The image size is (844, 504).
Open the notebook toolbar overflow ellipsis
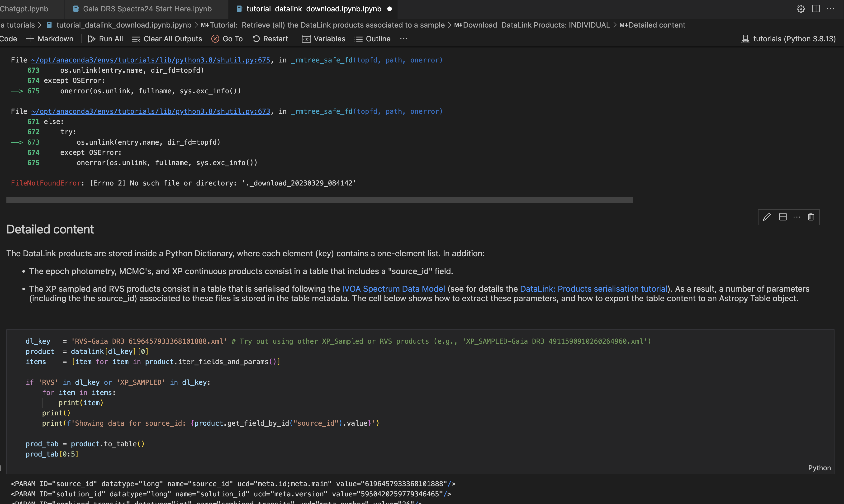[404, 39]
